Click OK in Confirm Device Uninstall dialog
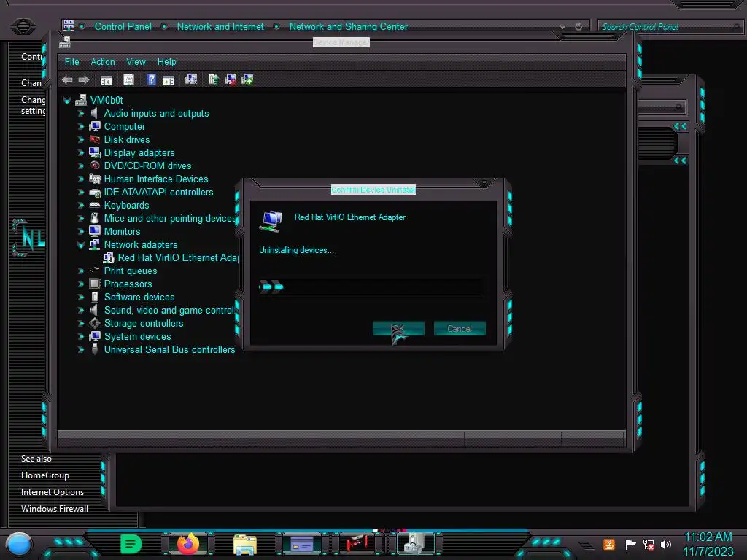747x560 pixels. point(398,329)
